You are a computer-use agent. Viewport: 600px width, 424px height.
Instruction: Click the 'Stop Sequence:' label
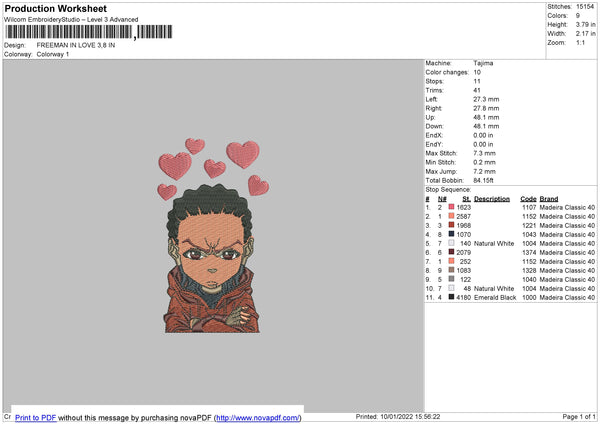(448, 189)
